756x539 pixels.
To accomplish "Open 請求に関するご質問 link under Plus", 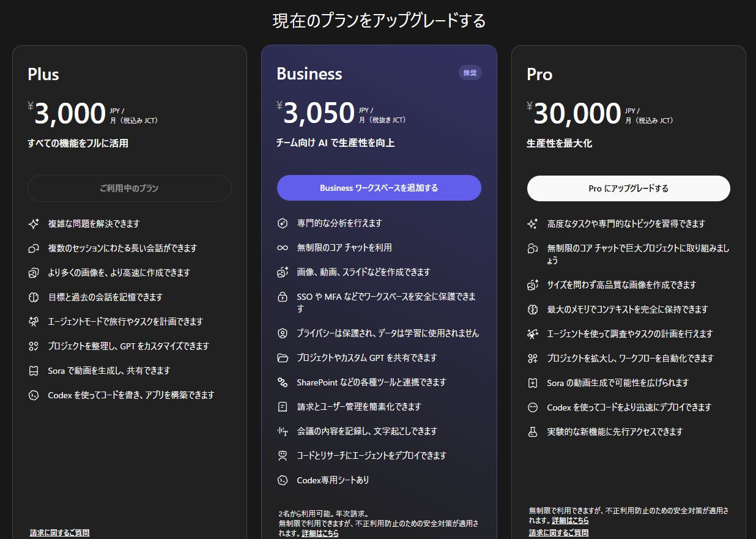I will [x=59, y=533].
